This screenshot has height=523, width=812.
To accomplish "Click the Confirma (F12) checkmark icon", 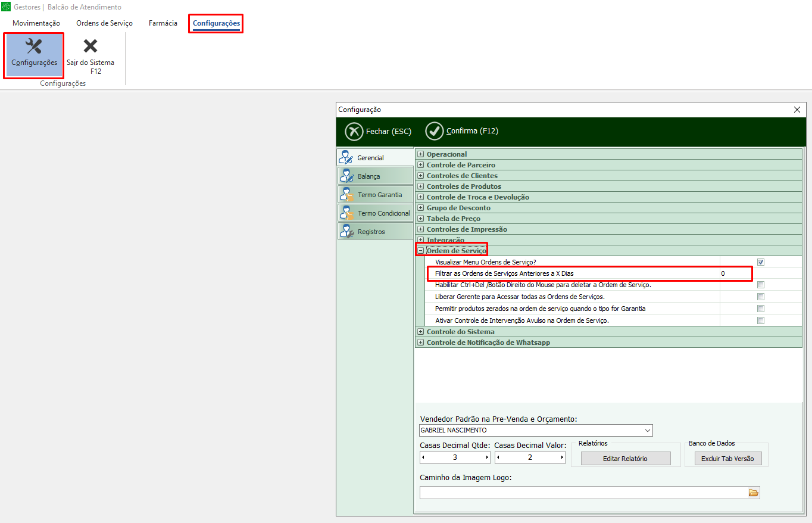I will pos(435,131).
